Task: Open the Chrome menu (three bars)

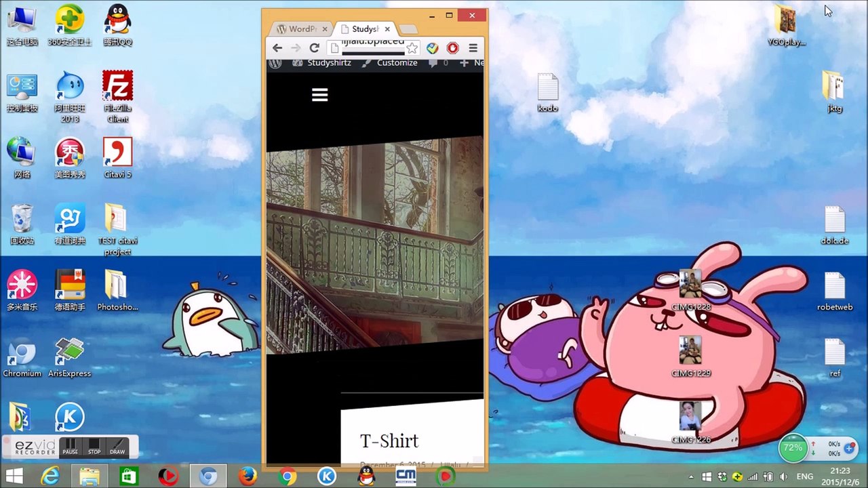Action: [473, 47]
